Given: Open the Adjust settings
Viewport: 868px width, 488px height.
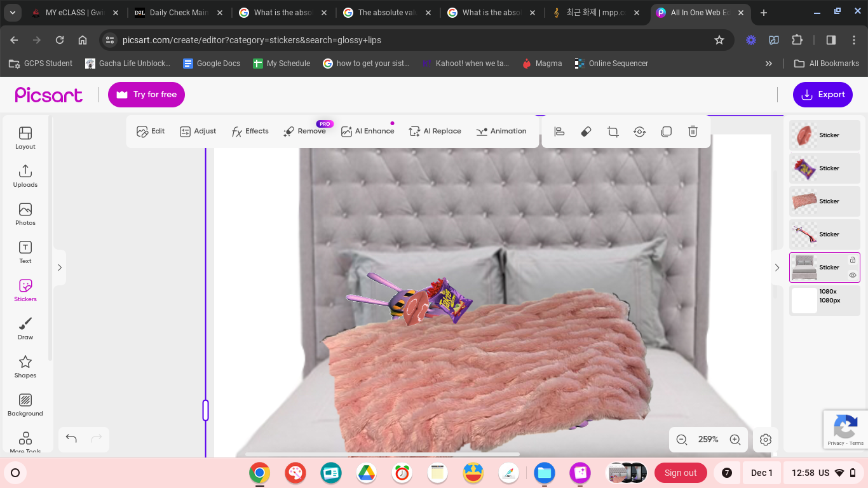Looking at the screenshot, I should coord(198,131).
